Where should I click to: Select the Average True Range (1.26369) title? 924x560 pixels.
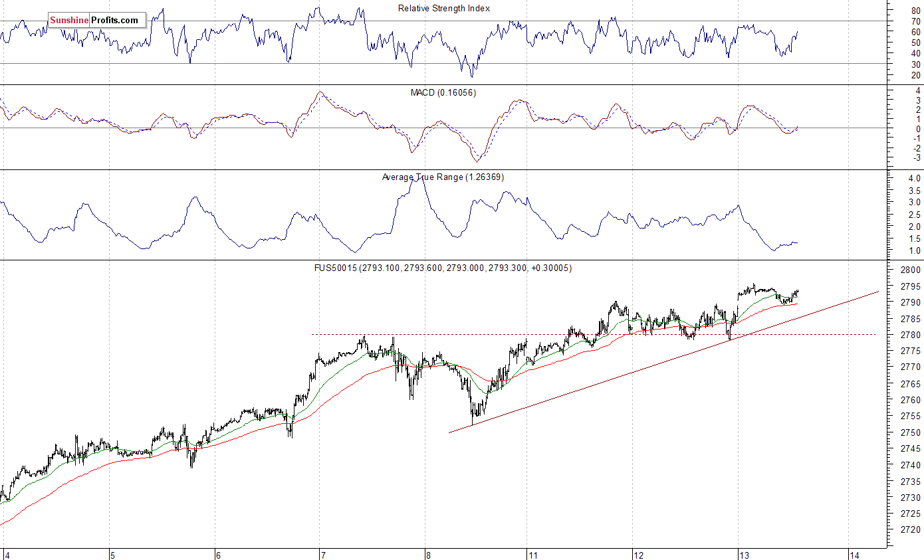[443, 177]
